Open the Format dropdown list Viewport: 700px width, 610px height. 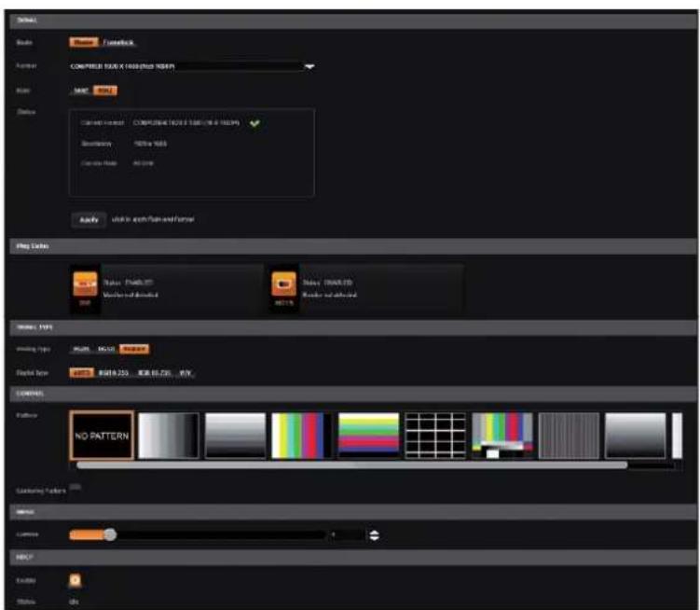click(192, 66)
